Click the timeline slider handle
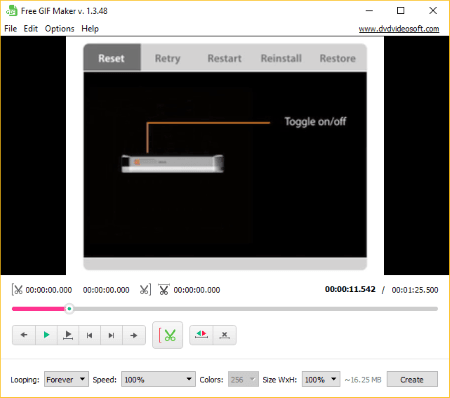This screenshot has height=398, width=450. tap(69, 309)
